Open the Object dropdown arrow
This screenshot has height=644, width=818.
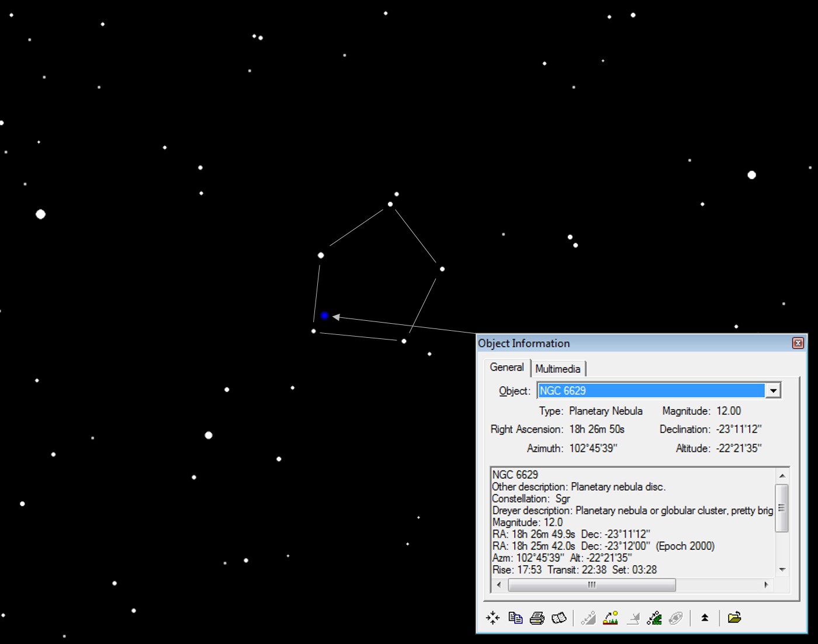click(773, 390)
